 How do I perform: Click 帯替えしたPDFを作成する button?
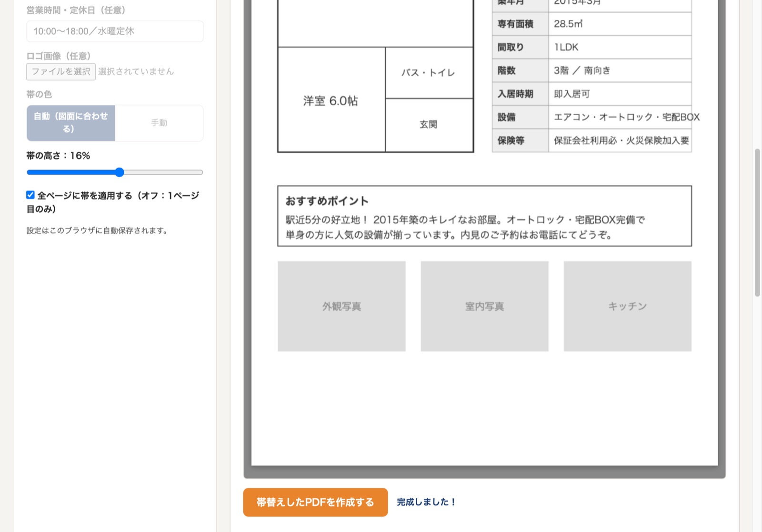(x=315, y=502)
